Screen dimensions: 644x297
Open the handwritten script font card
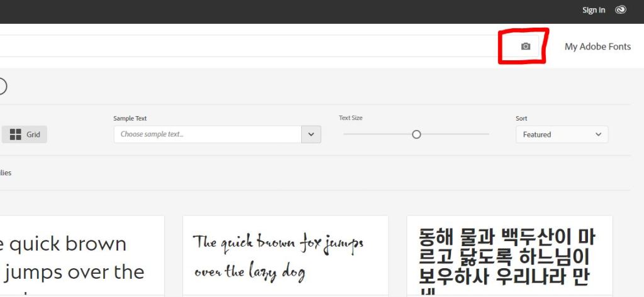(x=285, y=256)
